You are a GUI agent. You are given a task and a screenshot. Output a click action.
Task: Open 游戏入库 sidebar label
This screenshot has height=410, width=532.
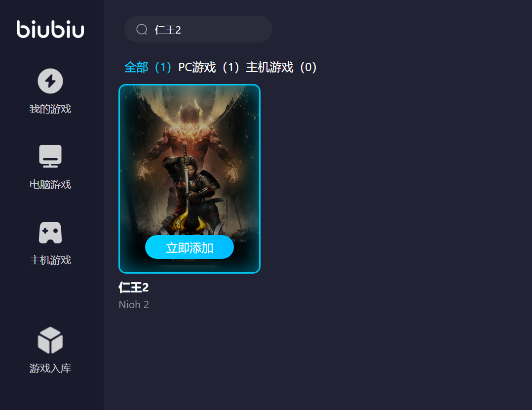click(x=50, y=368)
